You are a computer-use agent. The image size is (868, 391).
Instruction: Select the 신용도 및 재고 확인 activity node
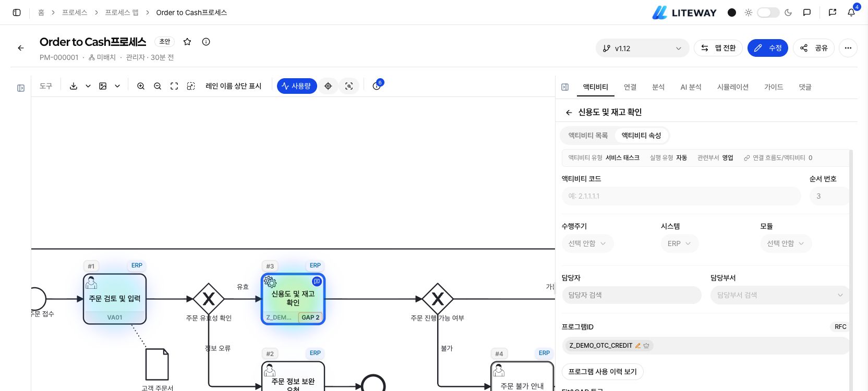[293, 299]
